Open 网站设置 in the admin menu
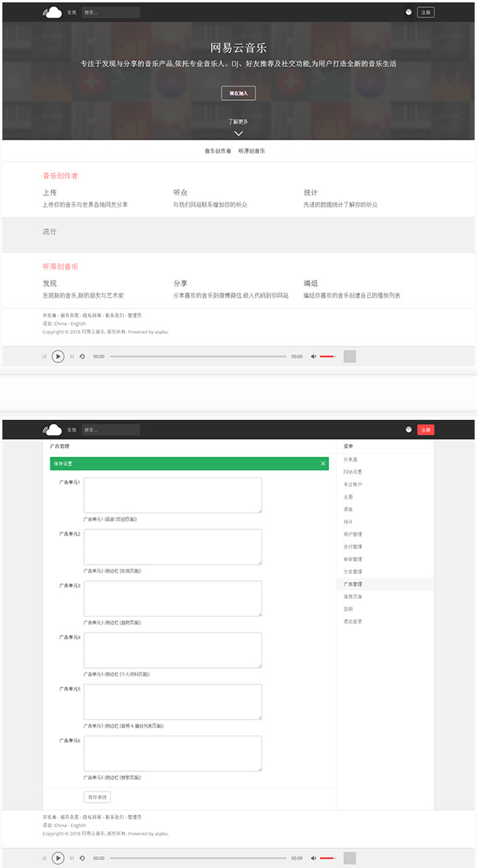 coord(353,472)
